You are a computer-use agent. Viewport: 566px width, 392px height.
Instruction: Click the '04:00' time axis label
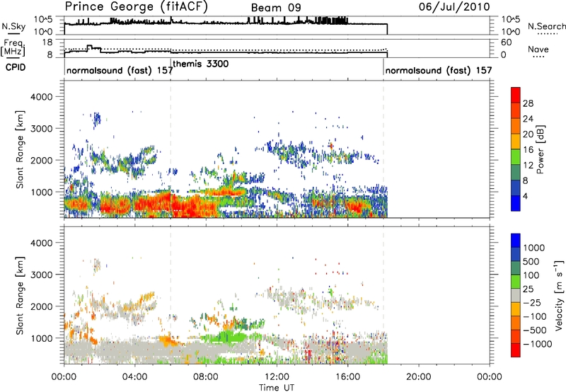tap(134, 377)
